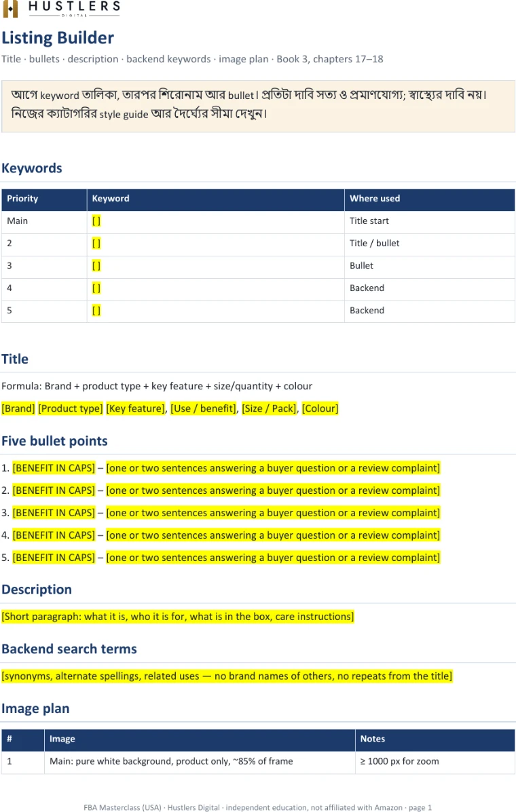516x812 pixels.
Task: Click the "[Size / Pack]" placeholder
Action: click(x=269, y=408)
